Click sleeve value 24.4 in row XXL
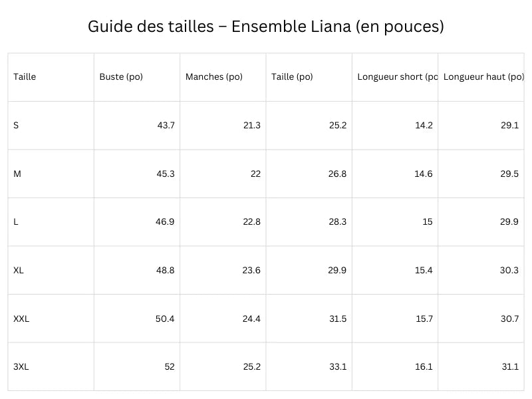This screenshot has height=399, width=532. pyautogui.click(x=251, y=319)
